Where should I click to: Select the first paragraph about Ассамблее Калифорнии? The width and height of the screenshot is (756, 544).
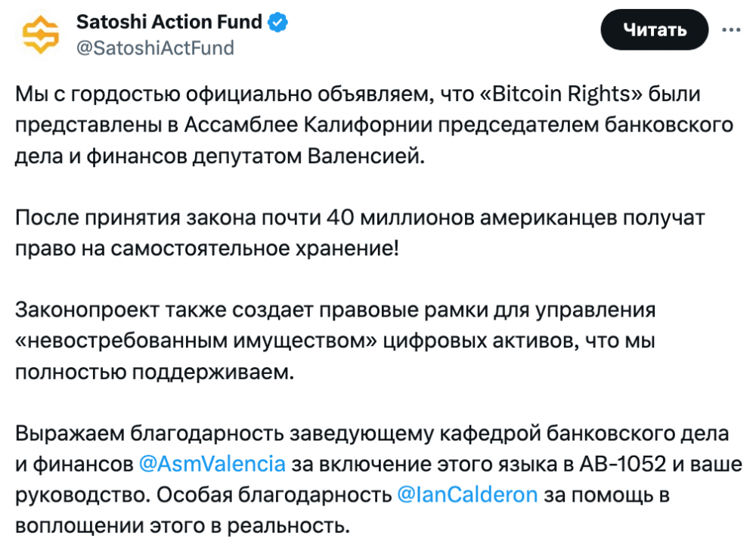(x=374, y=125)
